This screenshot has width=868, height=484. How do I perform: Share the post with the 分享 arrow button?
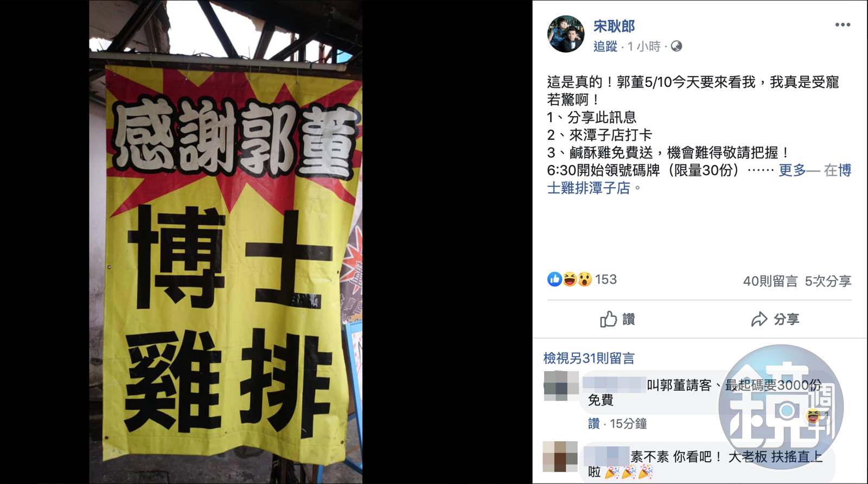click(775, 319)
